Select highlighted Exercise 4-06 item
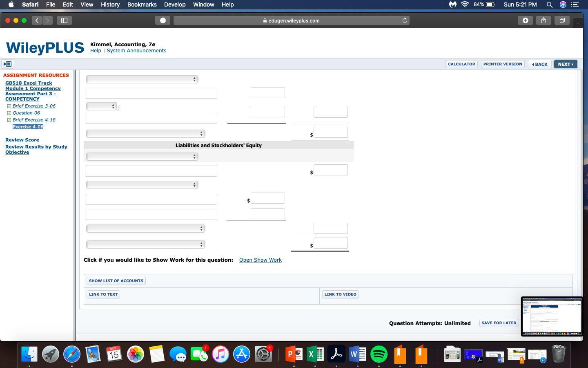The height and width of the screenshot is (368, 588). [x=28, y=127]
